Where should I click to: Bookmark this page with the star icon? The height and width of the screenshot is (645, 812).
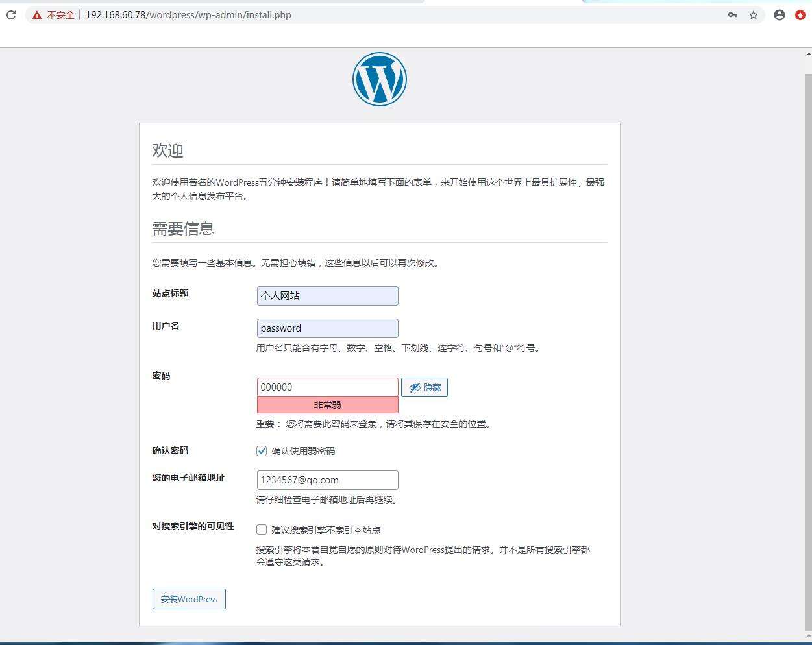(x=754, y=15)
